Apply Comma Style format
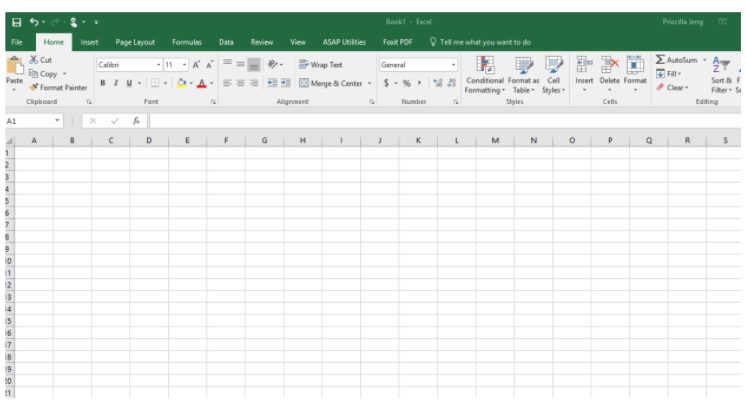 point(419,83)
